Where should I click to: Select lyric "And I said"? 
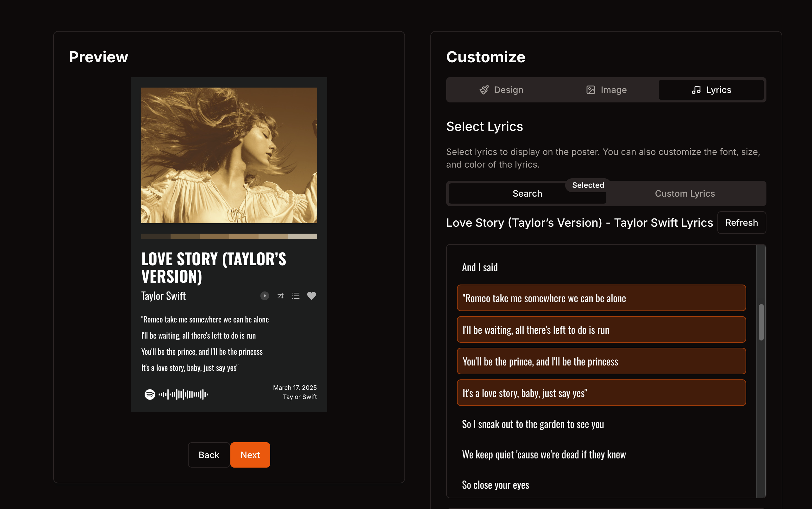(601, 267)
